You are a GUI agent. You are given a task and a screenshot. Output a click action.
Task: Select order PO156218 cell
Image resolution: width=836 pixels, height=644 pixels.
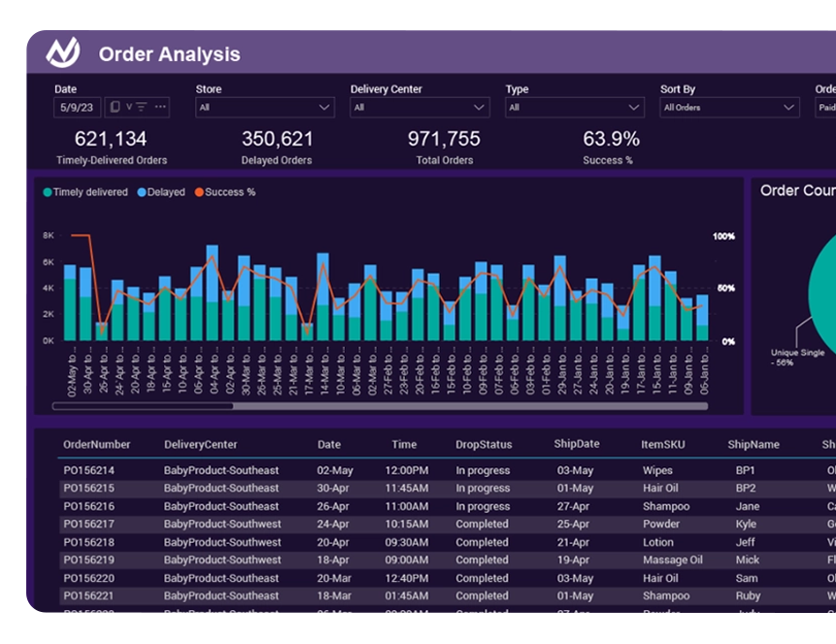click(88, 542)
